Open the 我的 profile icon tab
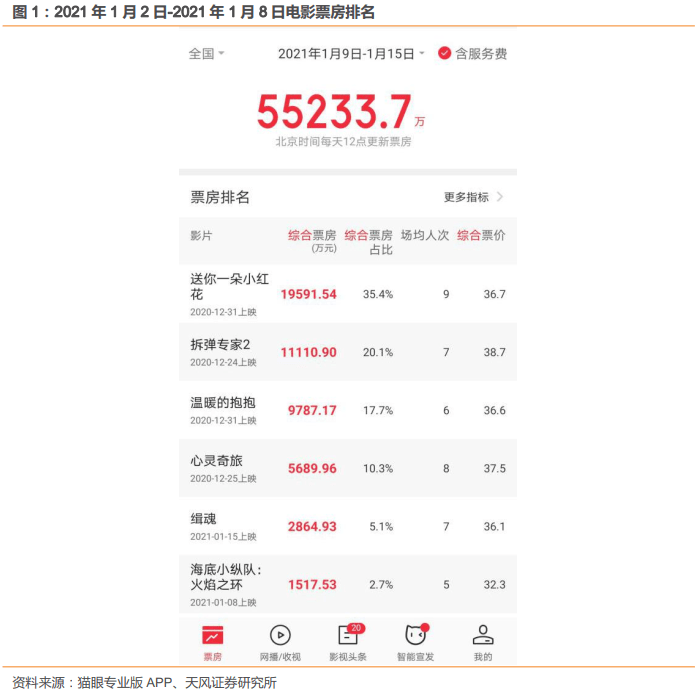700x696 pixels. click(483, 635)
